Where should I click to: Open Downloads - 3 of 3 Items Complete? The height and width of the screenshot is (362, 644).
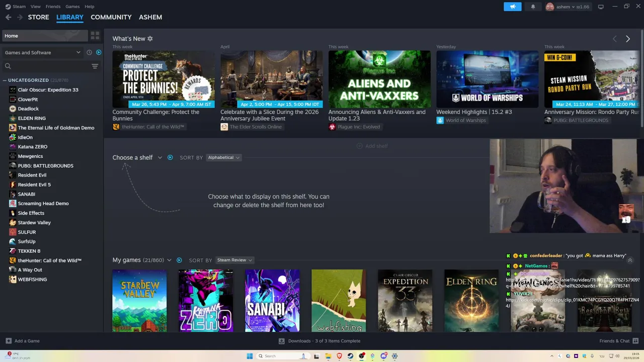click(x=324, y=341)
